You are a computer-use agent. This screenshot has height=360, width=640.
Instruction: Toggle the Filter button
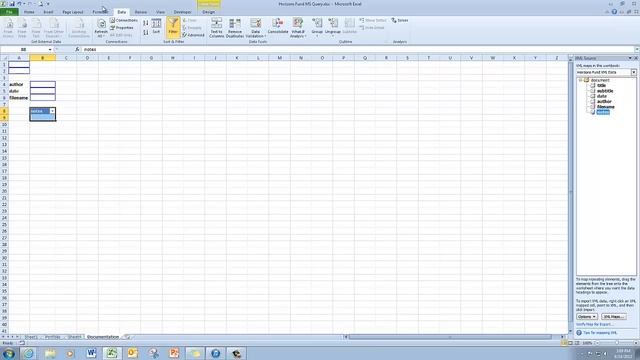173,27
